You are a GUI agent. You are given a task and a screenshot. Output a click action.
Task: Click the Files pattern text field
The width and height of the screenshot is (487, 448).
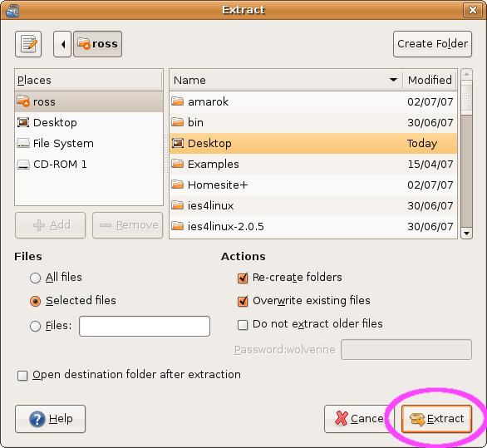click(x=145, y=326)
